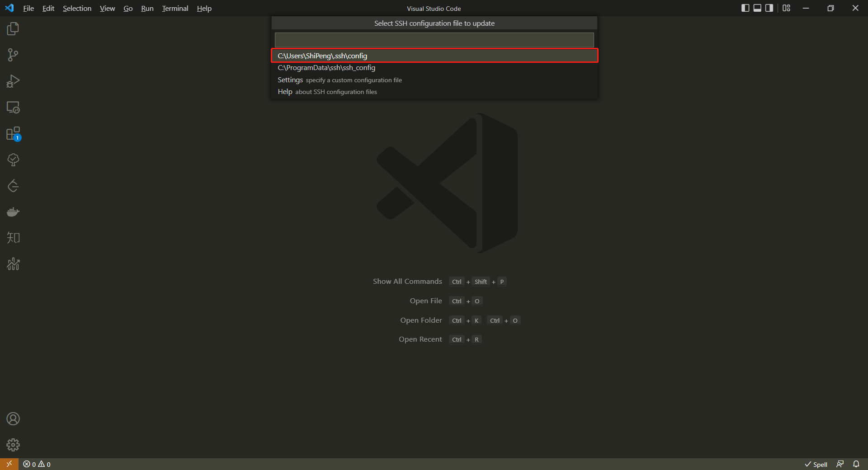Open the Customize Layout dropdown
This screenshot has width=868, height=470.
coord(786,8)
